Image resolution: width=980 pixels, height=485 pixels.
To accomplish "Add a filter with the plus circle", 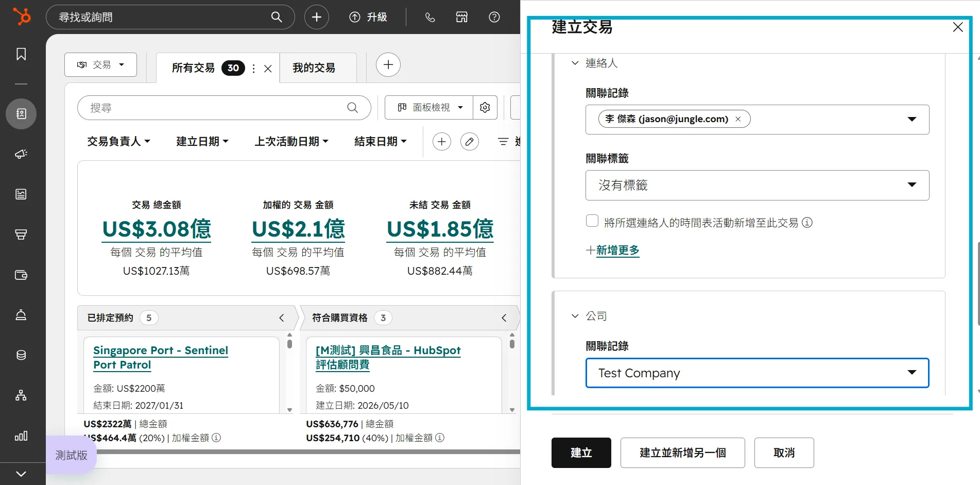I will click(x=442, y=141).
